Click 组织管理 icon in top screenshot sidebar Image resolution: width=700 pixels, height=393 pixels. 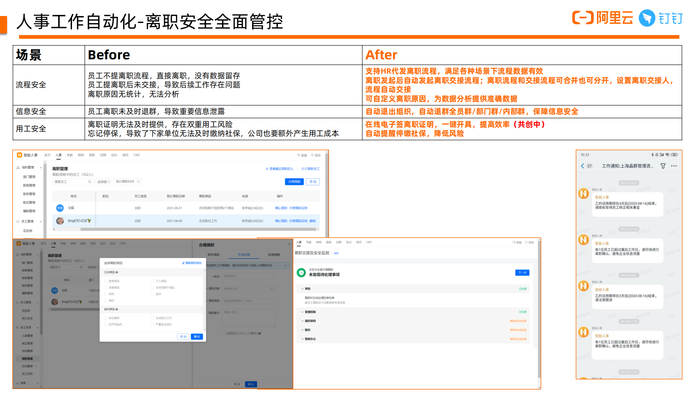18,167
